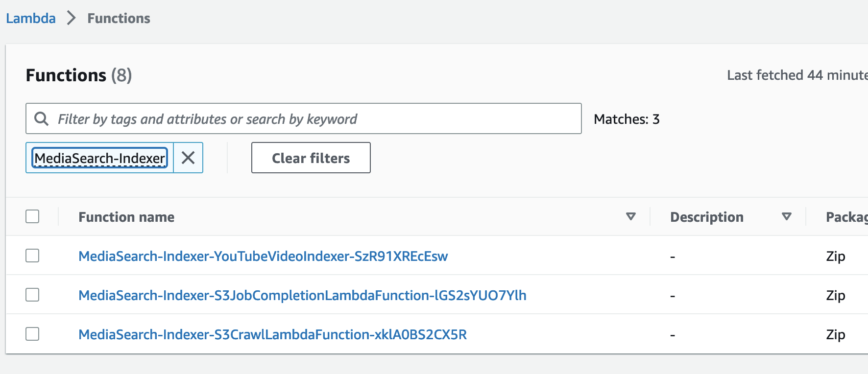
Task: Click the Functions breadcrumb text
Action: tap(119, 18)
